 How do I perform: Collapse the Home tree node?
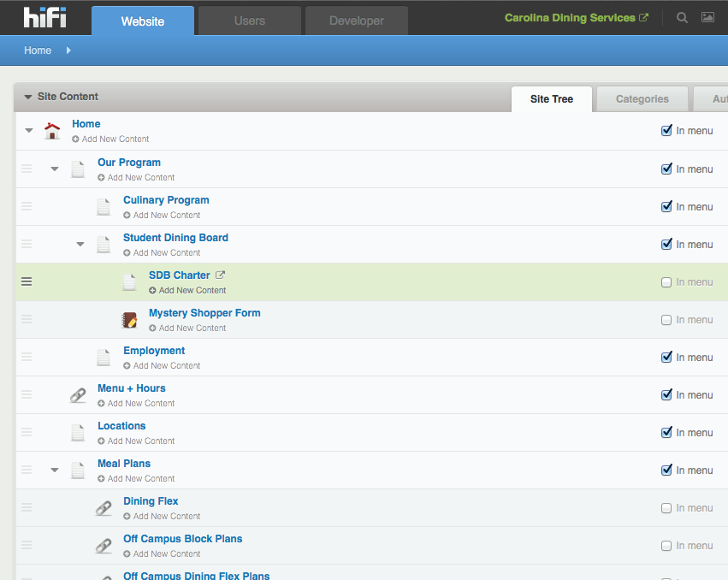click(29, 131)
